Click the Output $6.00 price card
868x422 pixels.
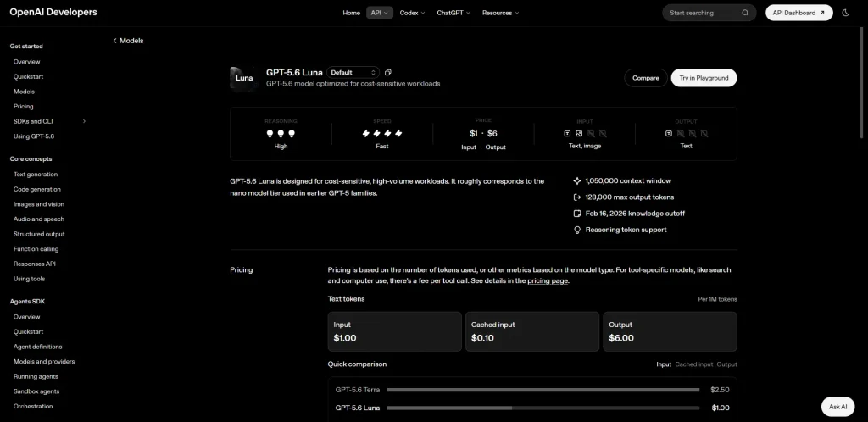click(670, 331)
